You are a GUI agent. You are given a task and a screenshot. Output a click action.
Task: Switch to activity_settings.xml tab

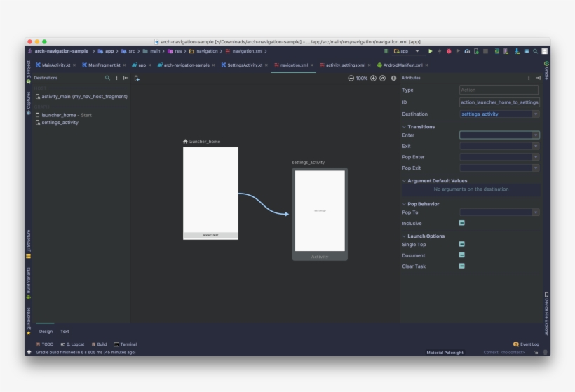[x=346, y=65]
